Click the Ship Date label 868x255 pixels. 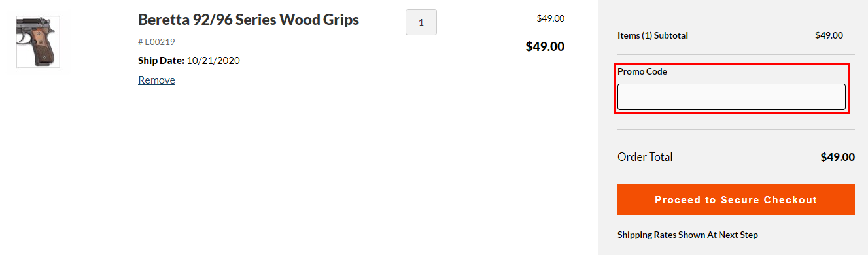tap(161, 61)
